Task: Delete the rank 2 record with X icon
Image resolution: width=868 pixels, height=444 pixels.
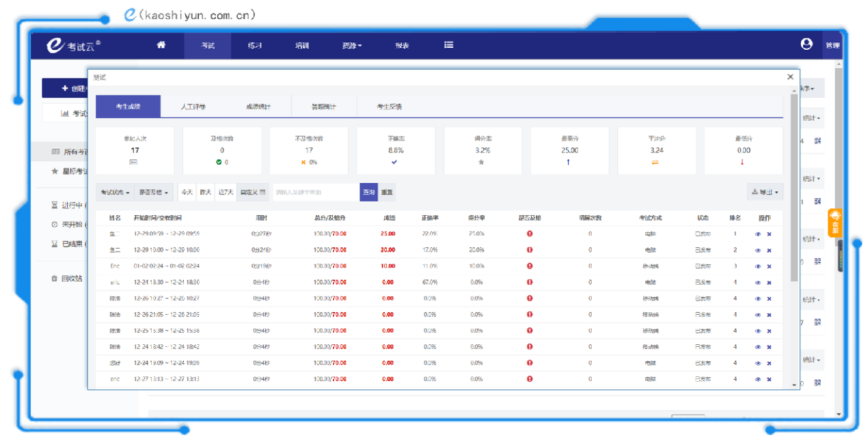Action: point(769,250)
